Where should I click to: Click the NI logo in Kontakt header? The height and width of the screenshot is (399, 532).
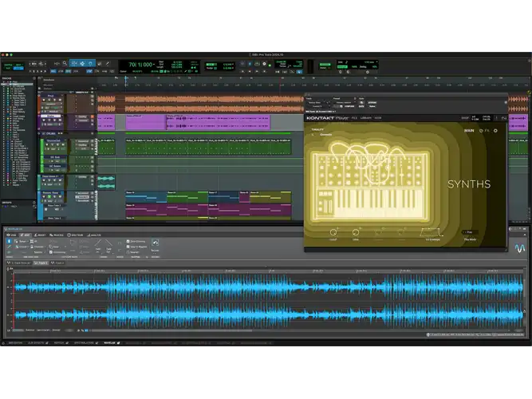[x=504, y=118]
